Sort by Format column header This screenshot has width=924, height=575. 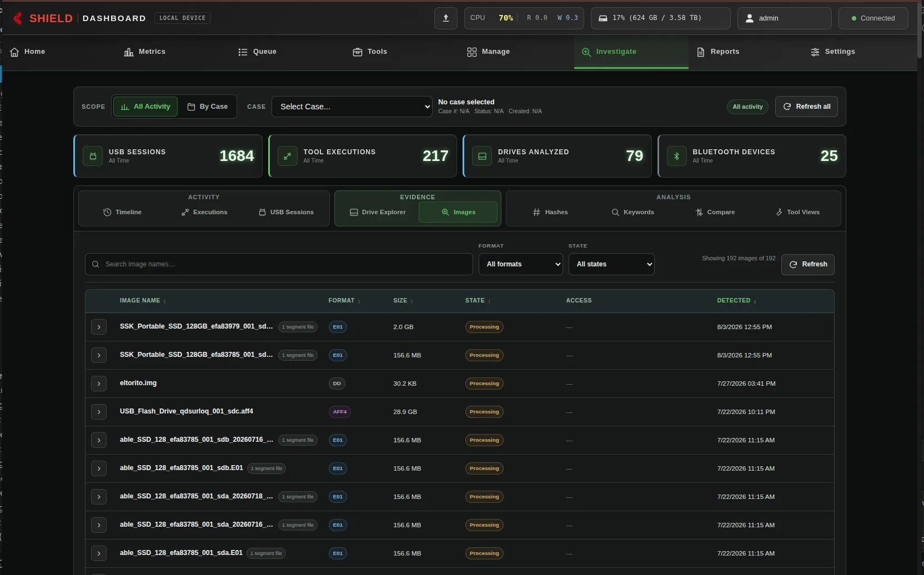(x=344, y=300)
